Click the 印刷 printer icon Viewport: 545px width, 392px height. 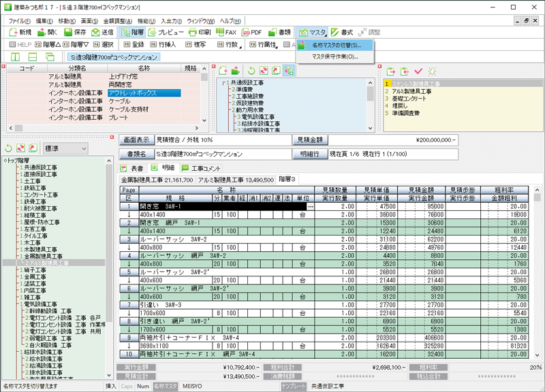[x=193, y=32]
